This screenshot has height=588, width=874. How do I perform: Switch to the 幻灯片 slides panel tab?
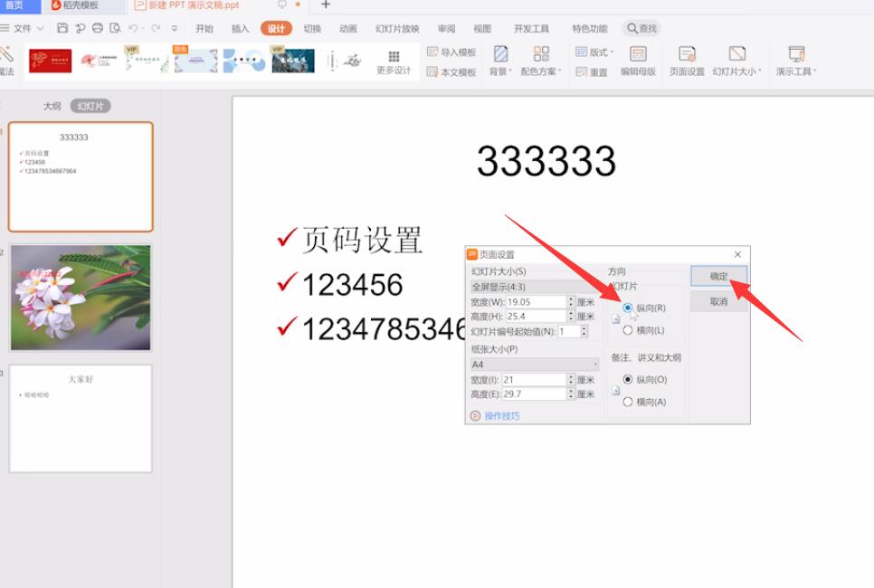click(x=90, y=106)
